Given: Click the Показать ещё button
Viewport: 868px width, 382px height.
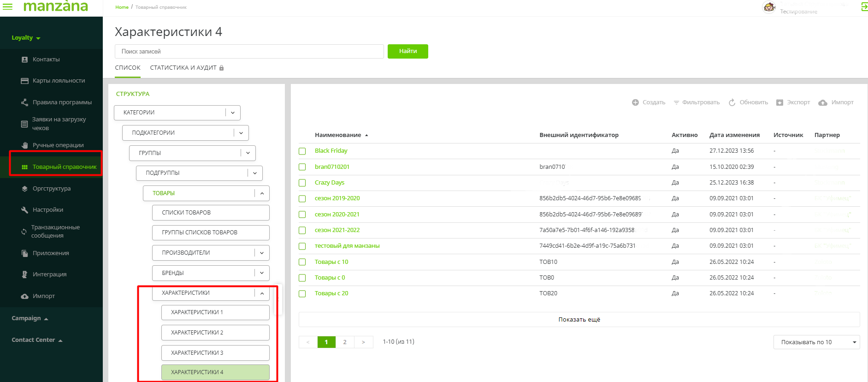Looking at the screenshot, I should [579, 319].
